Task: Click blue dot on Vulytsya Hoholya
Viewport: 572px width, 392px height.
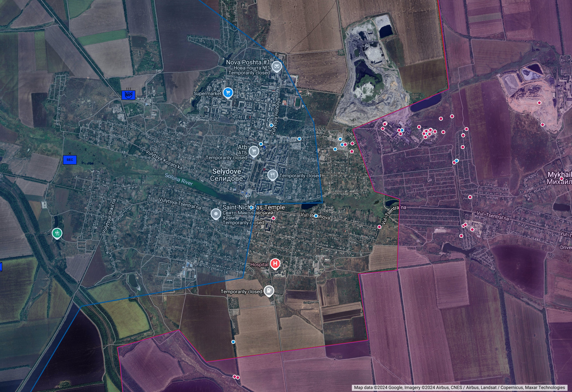Action: pos(271,125)
